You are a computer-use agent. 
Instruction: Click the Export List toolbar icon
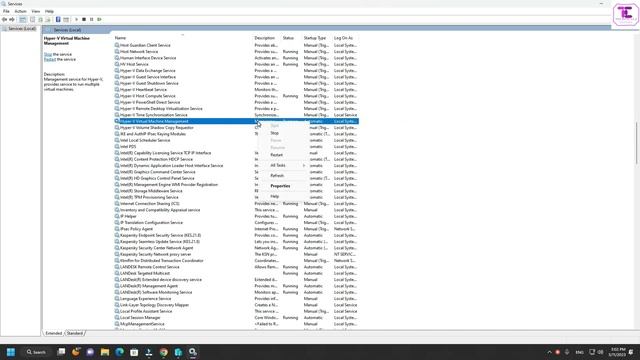pyautogui.click(x=48, y=20)
